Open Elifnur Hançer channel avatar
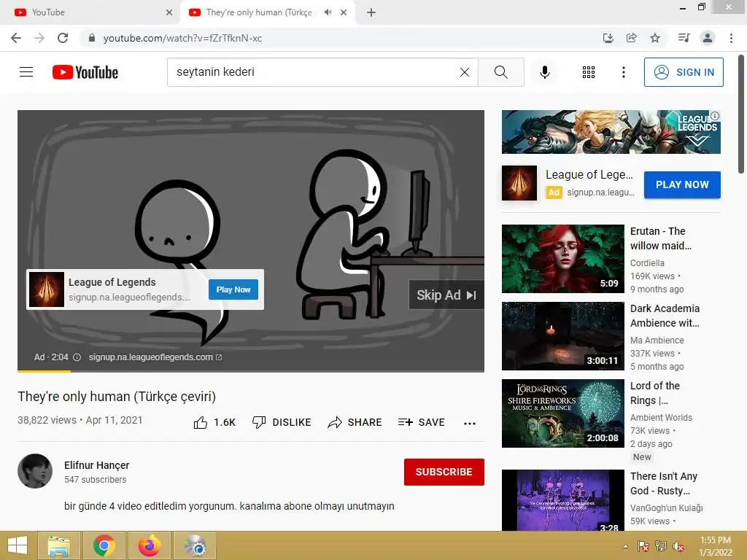The image size is (747, 560). 35,471
